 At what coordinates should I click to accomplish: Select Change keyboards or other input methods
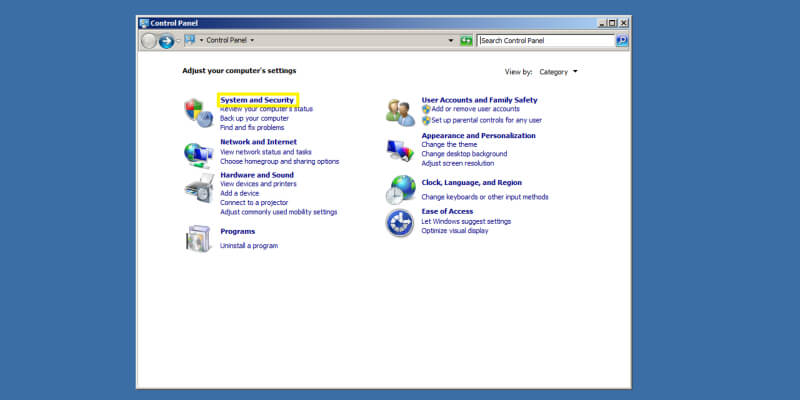[485, 197]
